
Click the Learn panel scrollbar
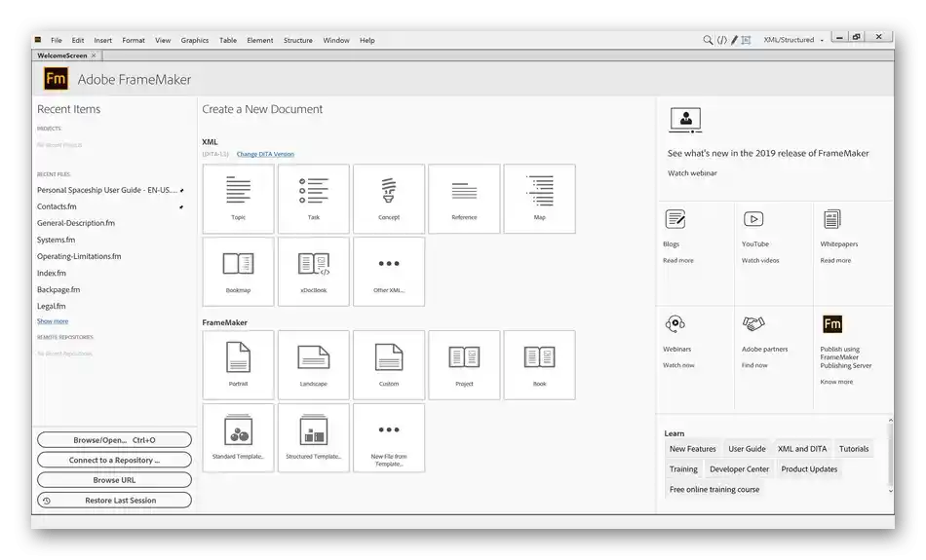[x=890, y=455]
